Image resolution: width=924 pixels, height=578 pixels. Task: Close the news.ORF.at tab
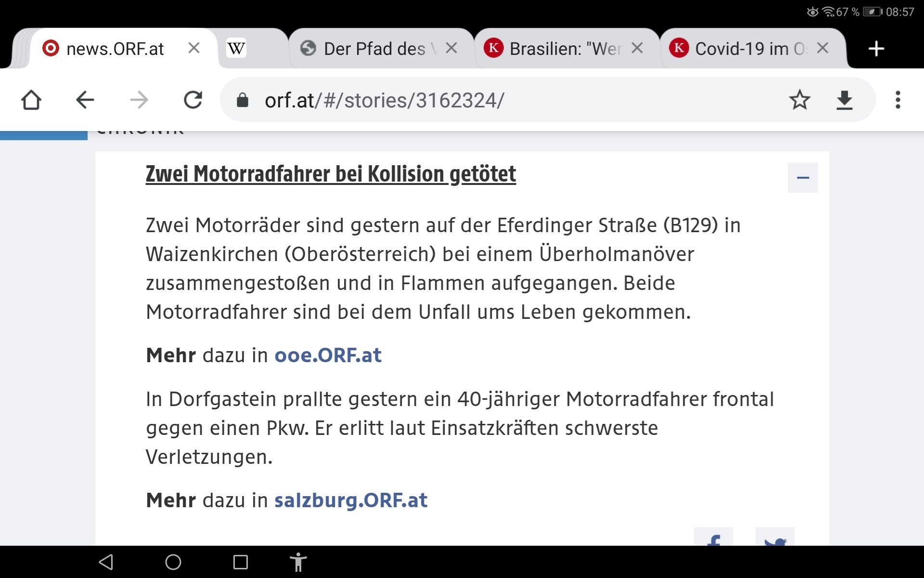pyautogui.click(x=194, y=48)
